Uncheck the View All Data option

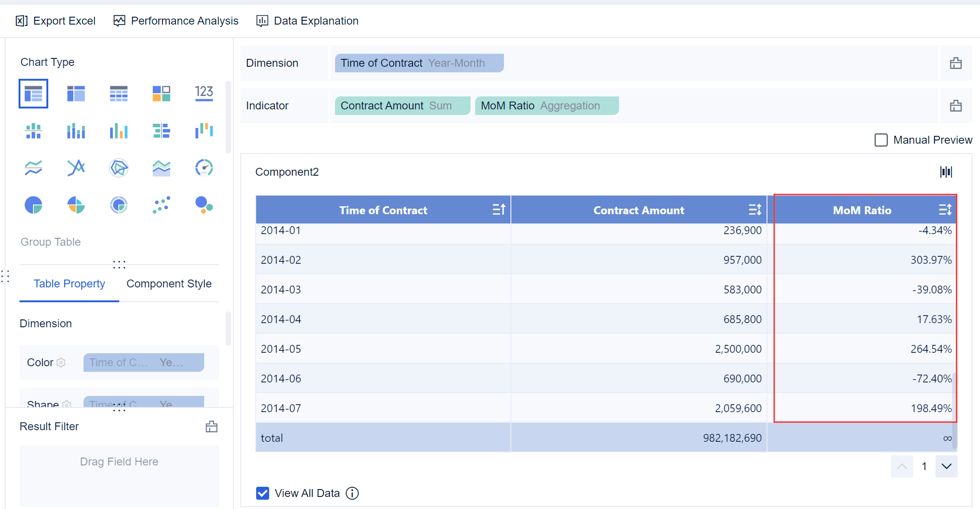click(x=263, y=493)
